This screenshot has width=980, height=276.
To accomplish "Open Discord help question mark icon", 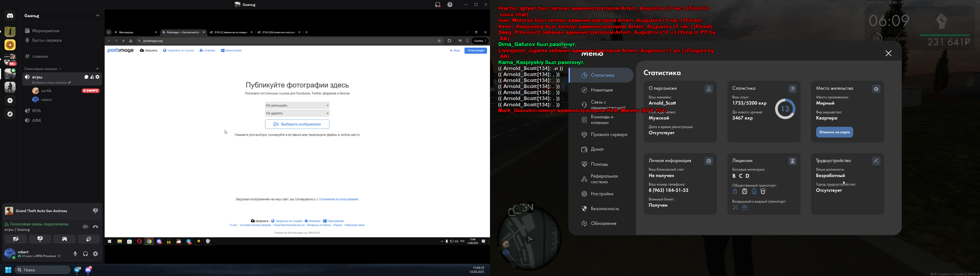I will pyautogui.click(x=450, y=5).
